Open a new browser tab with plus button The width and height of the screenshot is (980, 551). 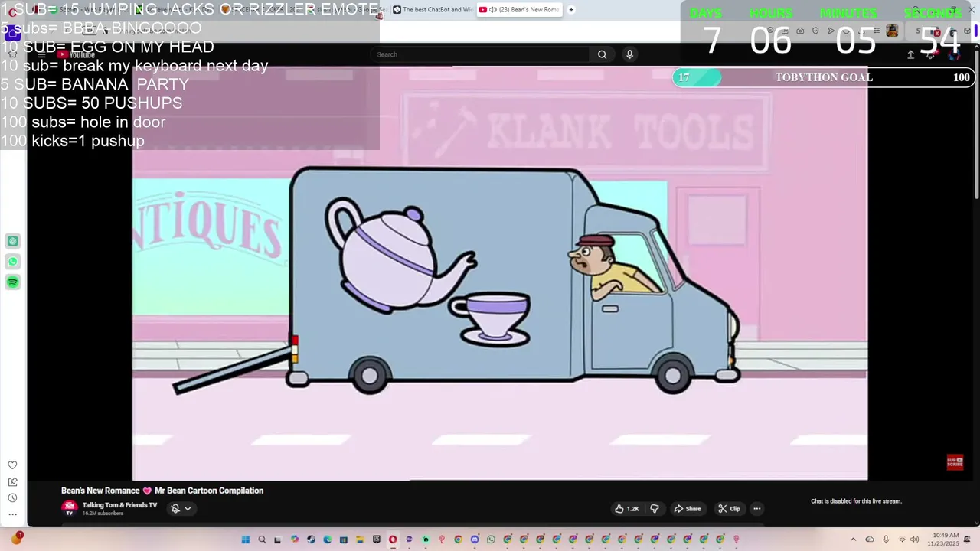click(x=571, y=10)
